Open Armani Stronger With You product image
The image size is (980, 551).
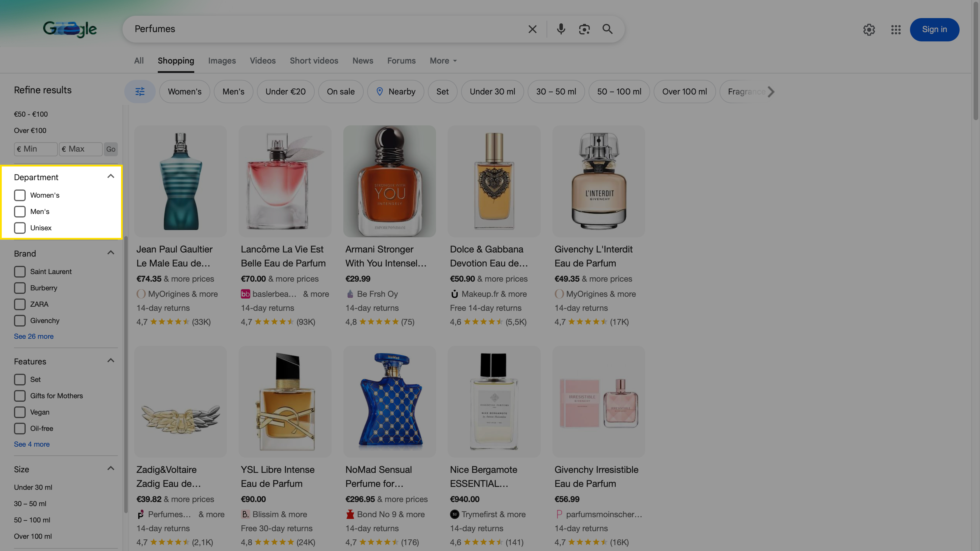389,181
